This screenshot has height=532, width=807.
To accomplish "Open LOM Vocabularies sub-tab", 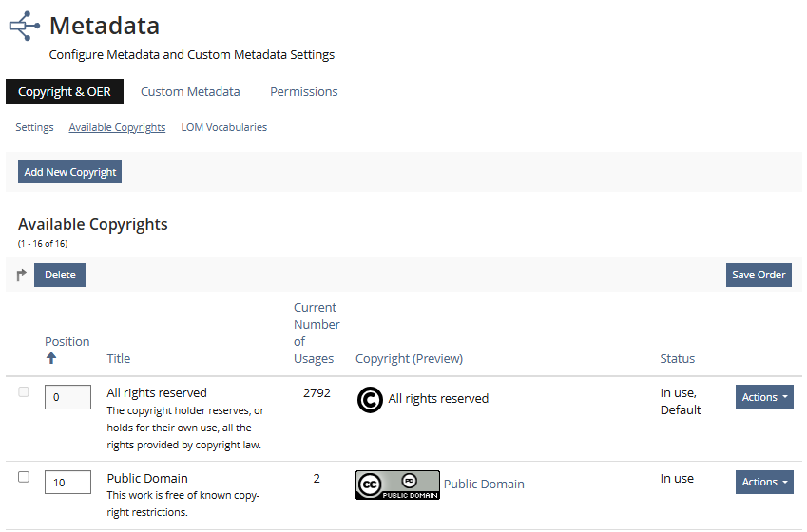I will pos(223,127).
